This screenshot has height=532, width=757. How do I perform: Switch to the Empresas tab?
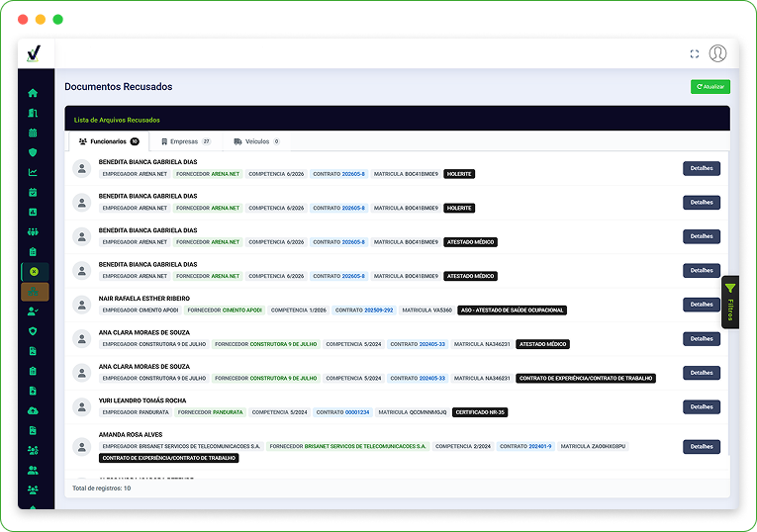coord(186,141)
